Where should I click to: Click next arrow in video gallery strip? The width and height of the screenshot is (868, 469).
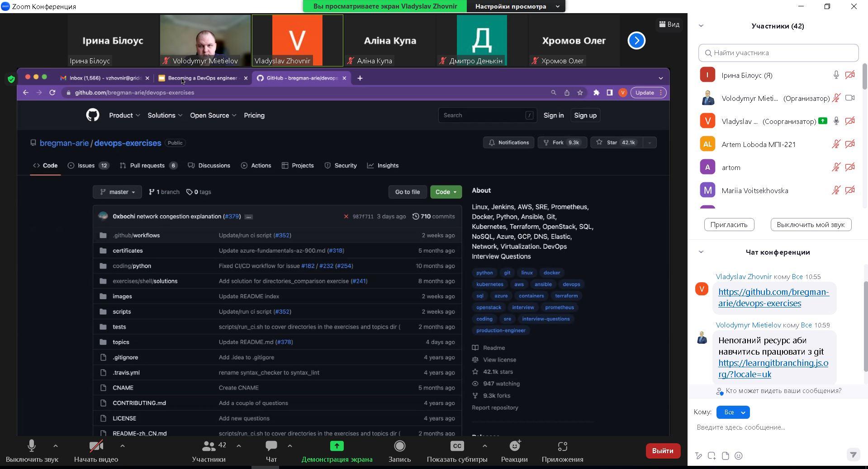(636, 41)
